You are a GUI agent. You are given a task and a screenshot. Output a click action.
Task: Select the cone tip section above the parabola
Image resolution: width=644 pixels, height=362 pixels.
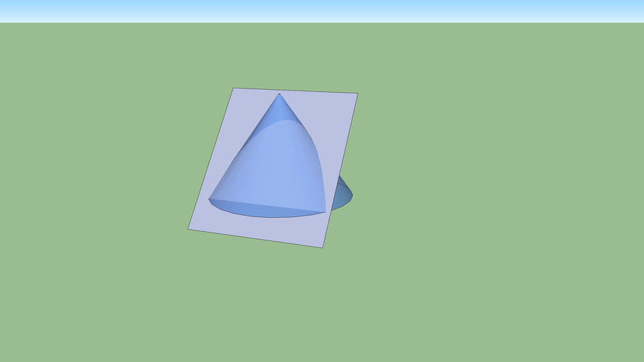280,110
